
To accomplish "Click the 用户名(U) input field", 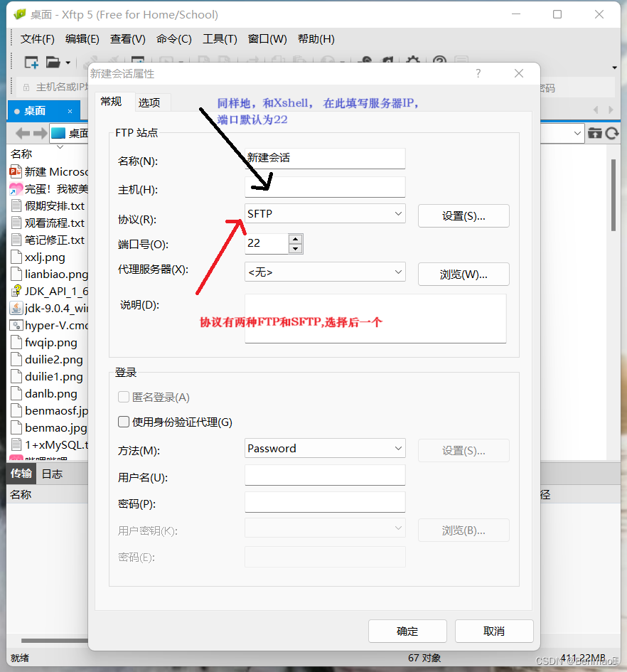I will pos(325,475).
